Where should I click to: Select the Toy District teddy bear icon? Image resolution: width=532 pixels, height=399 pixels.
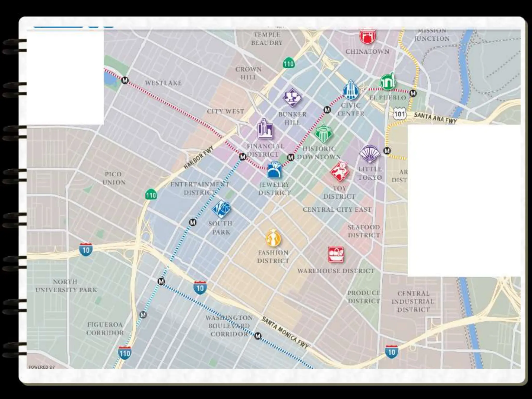point(340,172)
